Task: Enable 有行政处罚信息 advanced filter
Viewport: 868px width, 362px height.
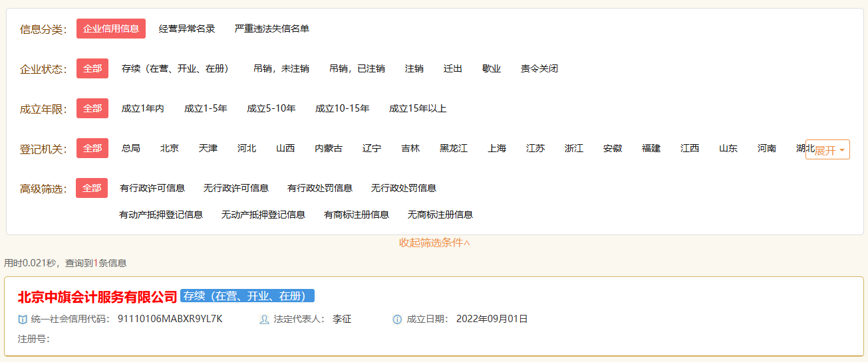Action: (x=320, y=188)
